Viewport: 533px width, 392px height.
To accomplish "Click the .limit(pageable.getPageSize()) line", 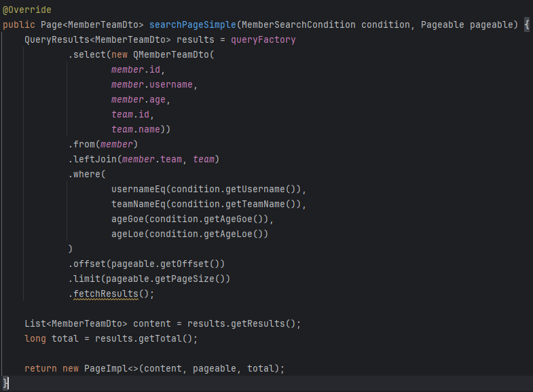I will click(149, 279).
